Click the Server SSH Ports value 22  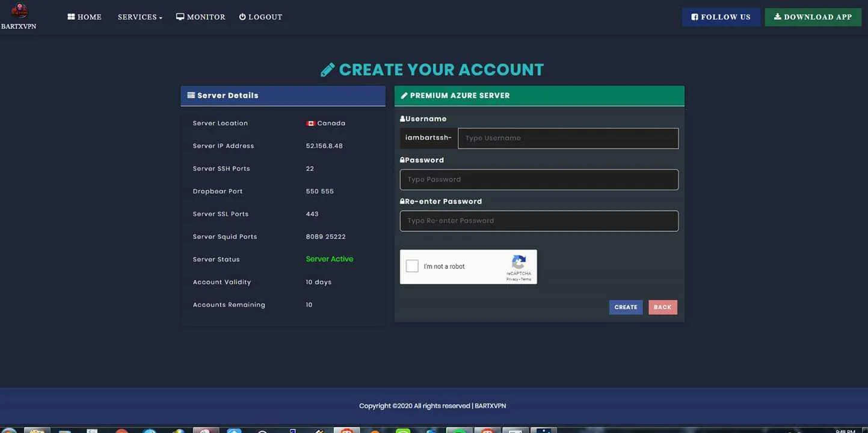[x=310, y=169]
